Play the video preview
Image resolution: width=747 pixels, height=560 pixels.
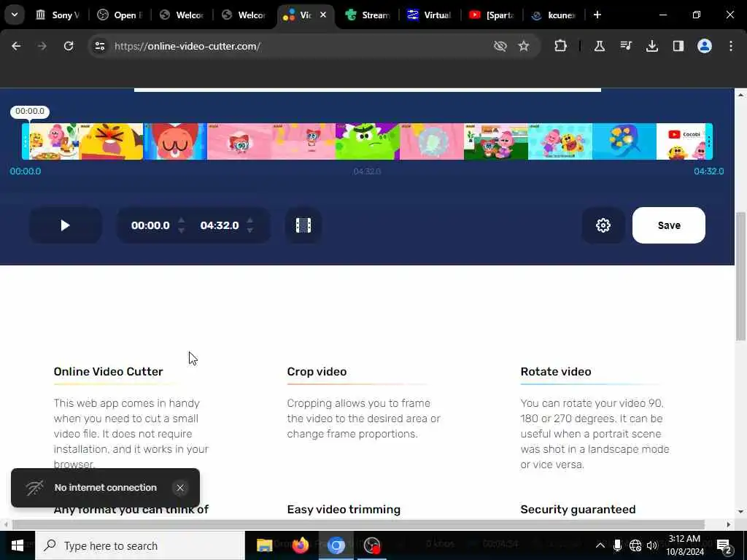point(65,225)
